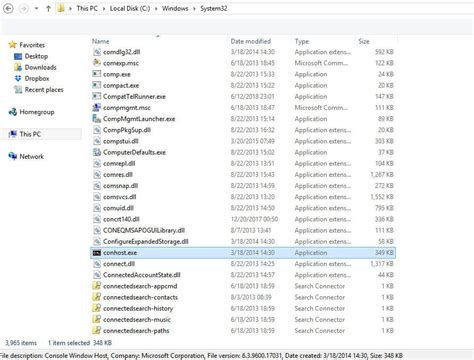Select This PC in the address path

pos(87,8)
